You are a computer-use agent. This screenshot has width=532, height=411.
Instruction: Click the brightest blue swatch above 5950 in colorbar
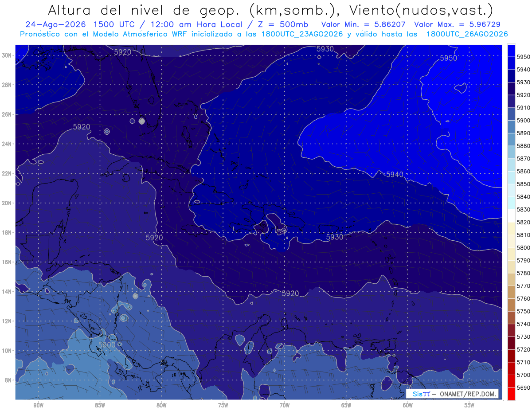point(511,51)
